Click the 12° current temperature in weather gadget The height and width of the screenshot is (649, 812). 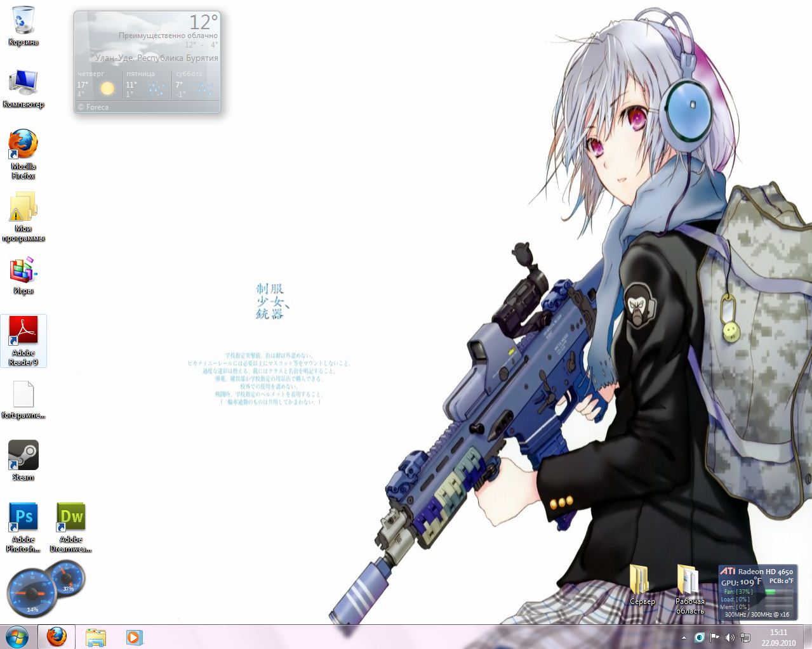[x=204, y=22]
